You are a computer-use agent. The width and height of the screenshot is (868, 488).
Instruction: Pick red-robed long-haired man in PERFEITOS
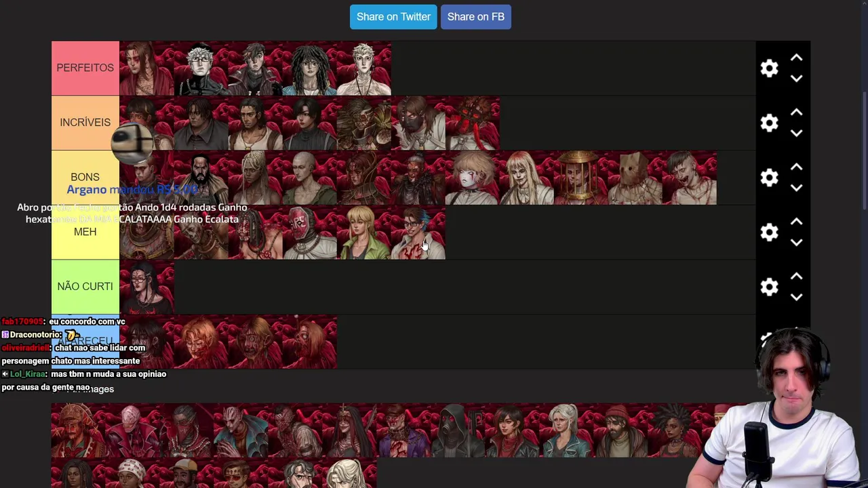pos(146,68)
